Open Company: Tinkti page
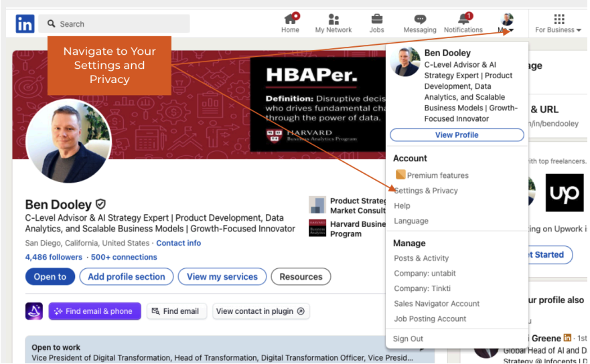The height and width of the screenshot is (364, 590). tap(422, 288)
